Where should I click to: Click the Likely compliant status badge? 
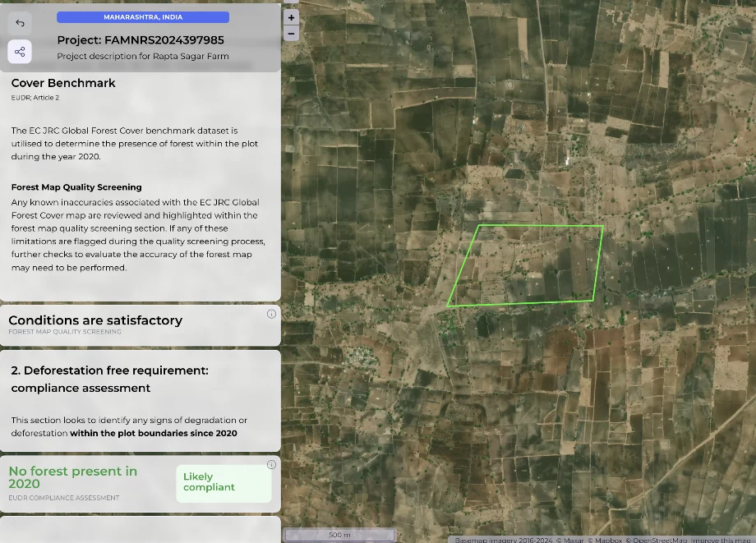pos(224,483)
